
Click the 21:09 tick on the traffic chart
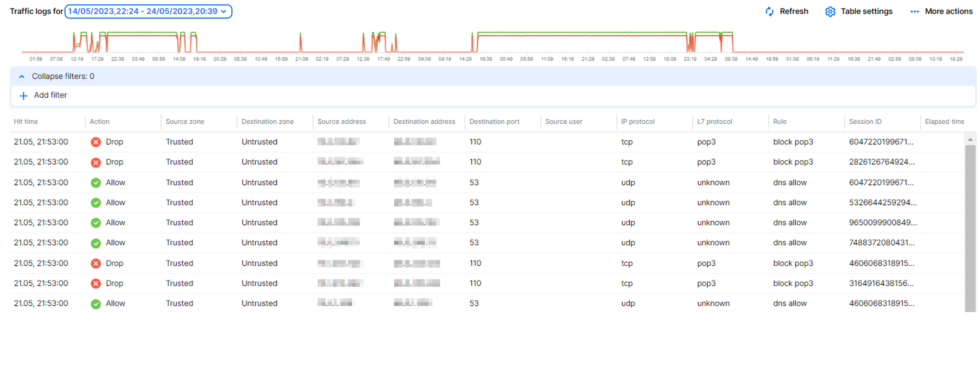pos(302,59)
